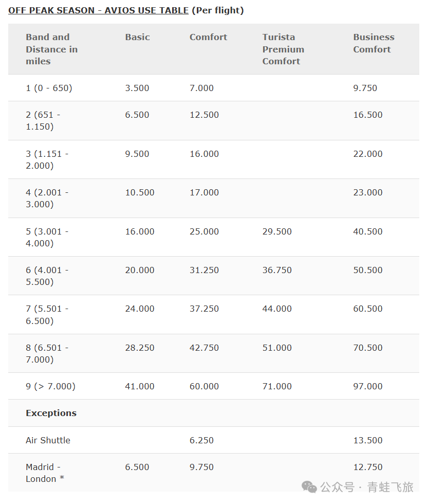Viewport: 427px width, 504px height.
Task: Click the Band and Distance header
Action: (x=51, y=49)
